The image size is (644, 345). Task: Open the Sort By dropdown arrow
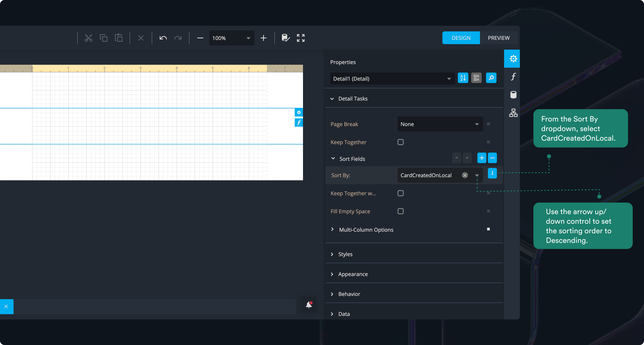coord(477,175)
